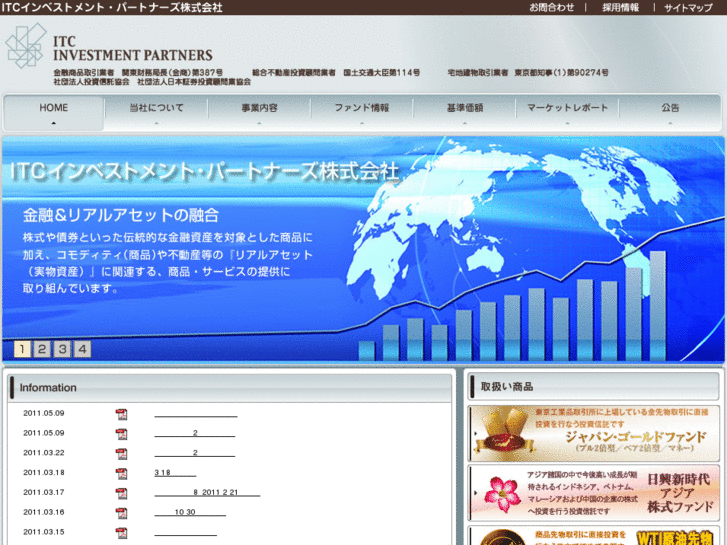Open the 日興新時代アジア株式ファンド banner
Screen dimensions: 727x545
tap(593, 493)
